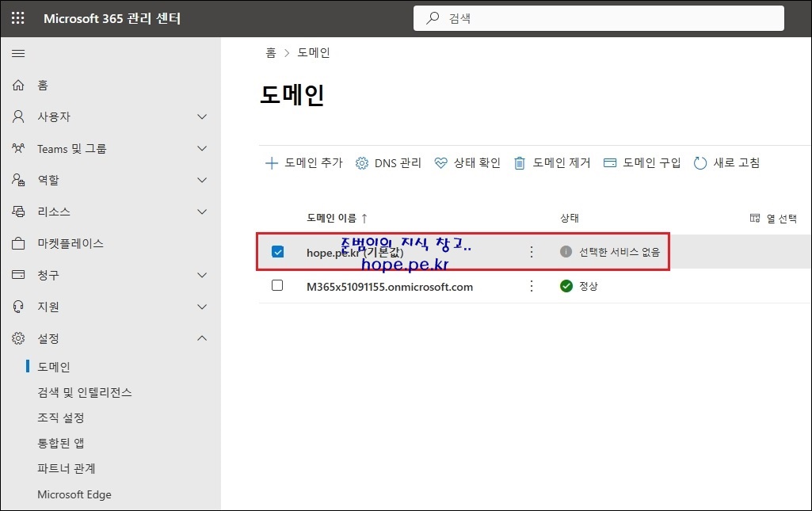Click the 새로 고침 button label
The image size is (812, 511).
coord(737,163)
